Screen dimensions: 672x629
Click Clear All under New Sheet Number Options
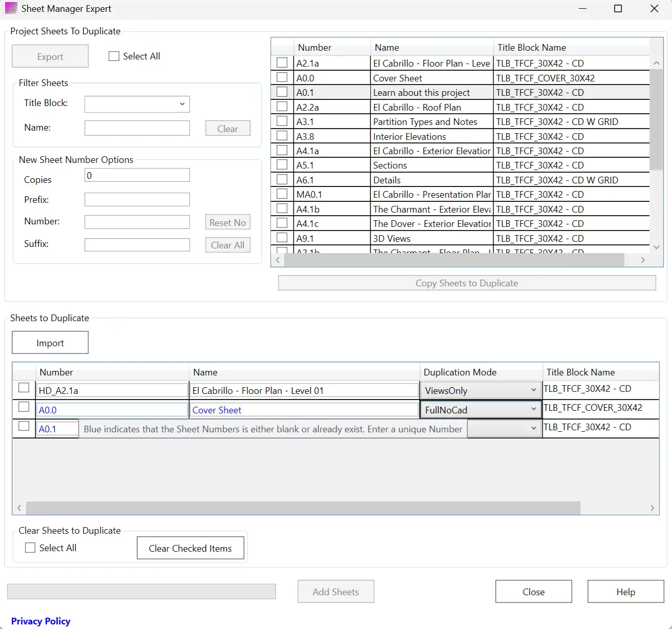pyautogui.click(x=227, y=245)
